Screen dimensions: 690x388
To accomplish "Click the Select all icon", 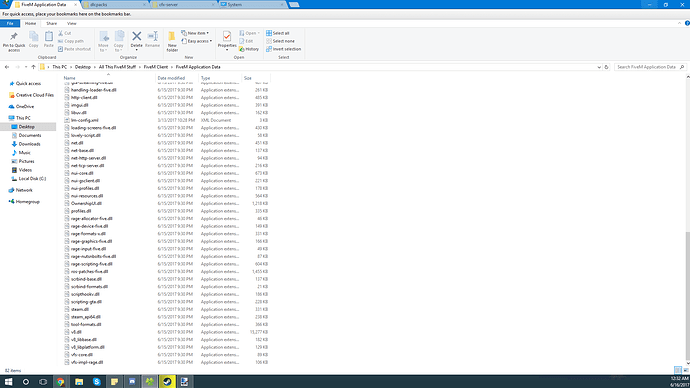I will 269,33.
